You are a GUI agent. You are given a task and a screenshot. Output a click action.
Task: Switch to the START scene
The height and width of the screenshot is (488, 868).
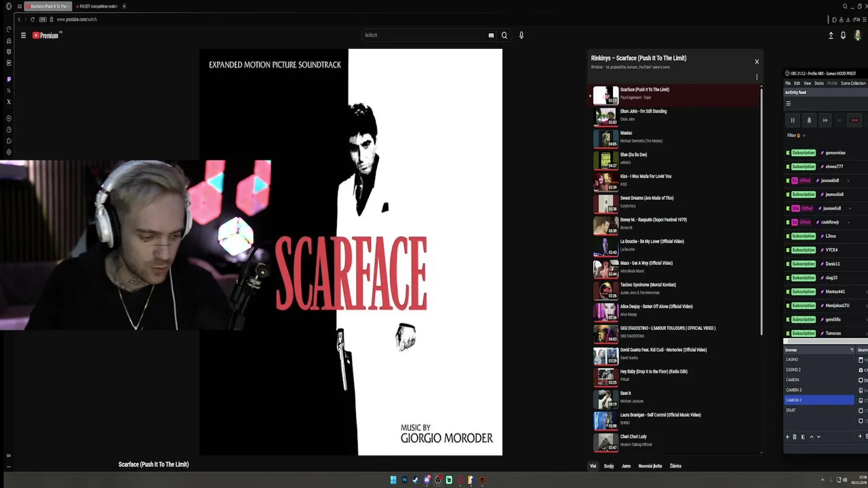819,410
